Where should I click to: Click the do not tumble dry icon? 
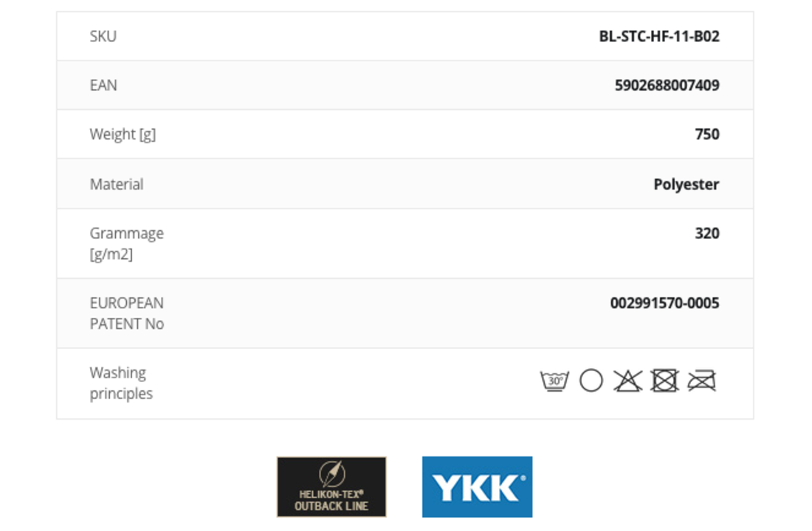click(x=664, y=381)
